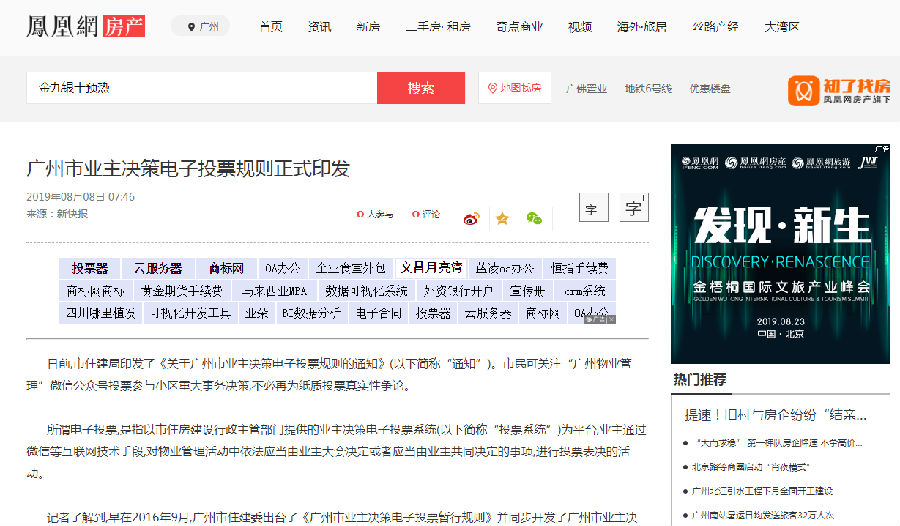The image size is (900, 526).
Task: Click the smaller font size button
Action: coord(591,210)
